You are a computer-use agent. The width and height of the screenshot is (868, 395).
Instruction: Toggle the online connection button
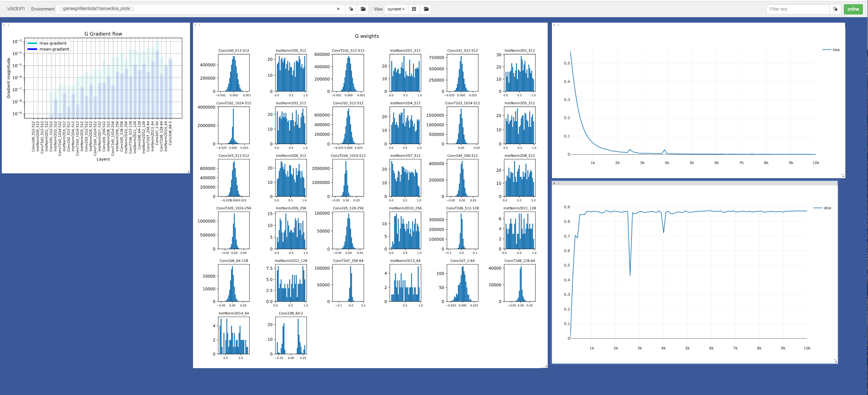click(x=853, y=9)
